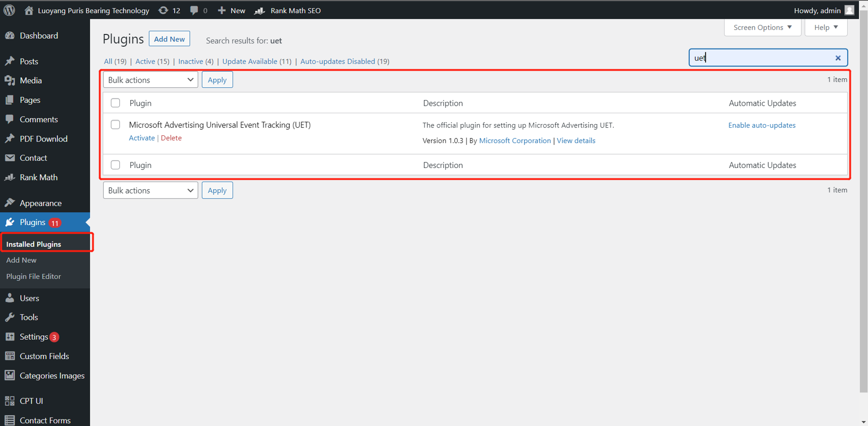Activate the Microsoft Advertising UET plugin
This screenshot has width=868, height=426.
[x=142, y=138]
